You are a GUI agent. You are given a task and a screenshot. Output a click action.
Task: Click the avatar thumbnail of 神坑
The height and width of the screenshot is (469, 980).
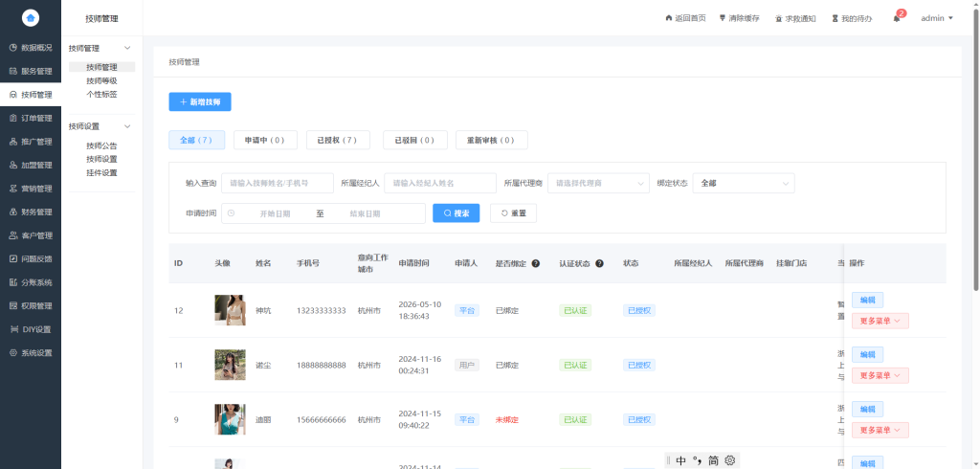point(230,310)
